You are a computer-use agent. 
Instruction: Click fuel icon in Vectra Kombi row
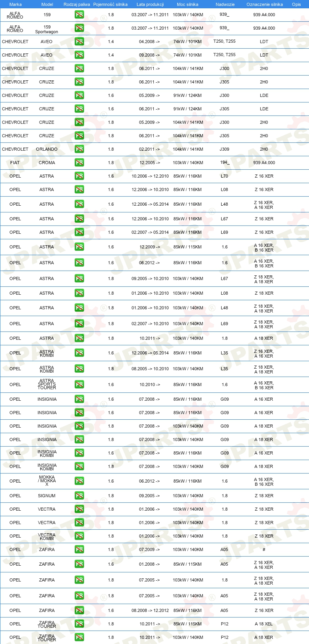[79, 536]
